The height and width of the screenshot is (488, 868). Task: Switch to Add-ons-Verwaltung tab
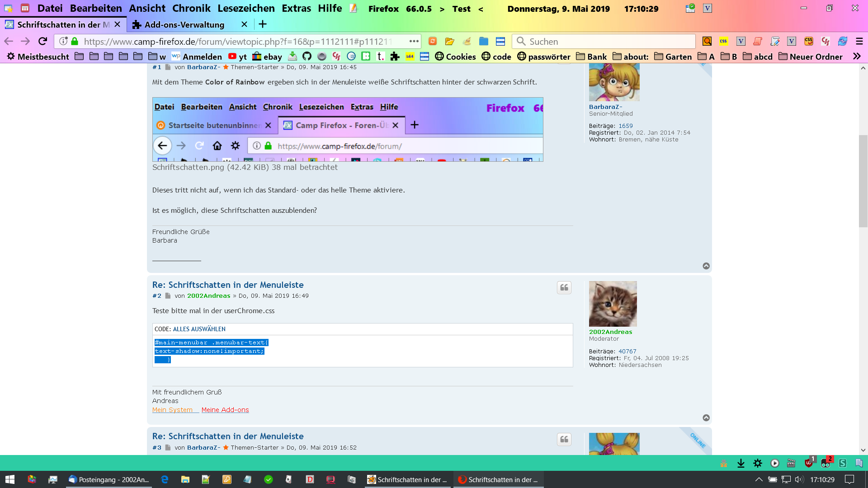184,24
